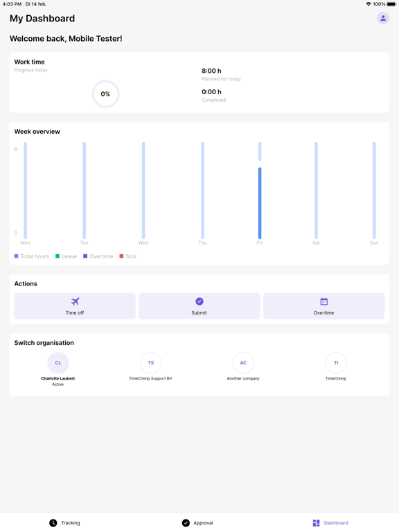This screenshot has width=399, height=532.
Task: Tap the 0% progress circle
Action: [105, 94]
